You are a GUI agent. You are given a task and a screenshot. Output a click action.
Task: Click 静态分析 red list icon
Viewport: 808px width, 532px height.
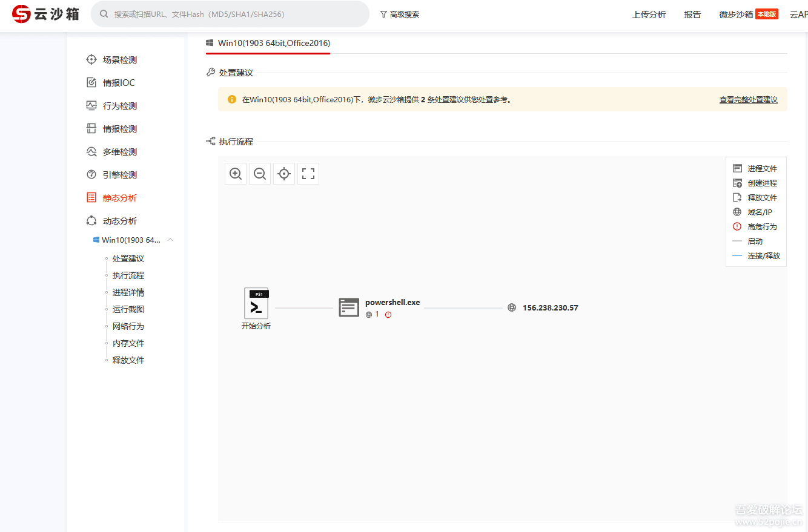click(x=91, y=197)
